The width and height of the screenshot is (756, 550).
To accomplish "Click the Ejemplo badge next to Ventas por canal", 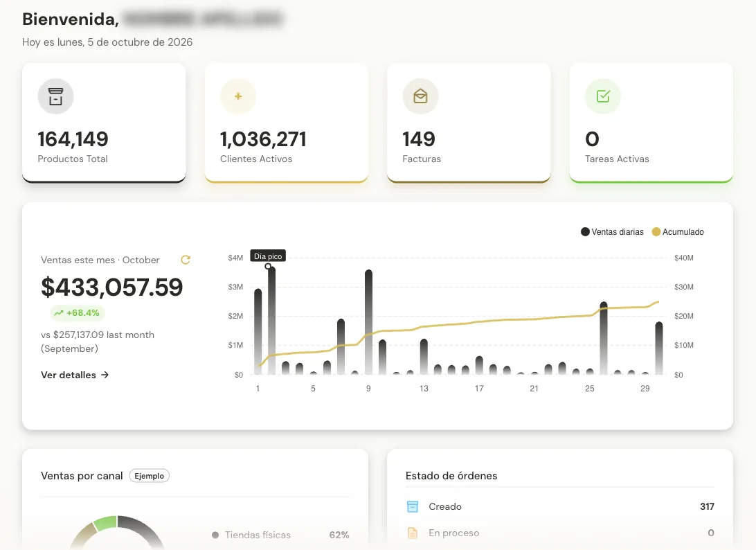I will tap(150, 476).
